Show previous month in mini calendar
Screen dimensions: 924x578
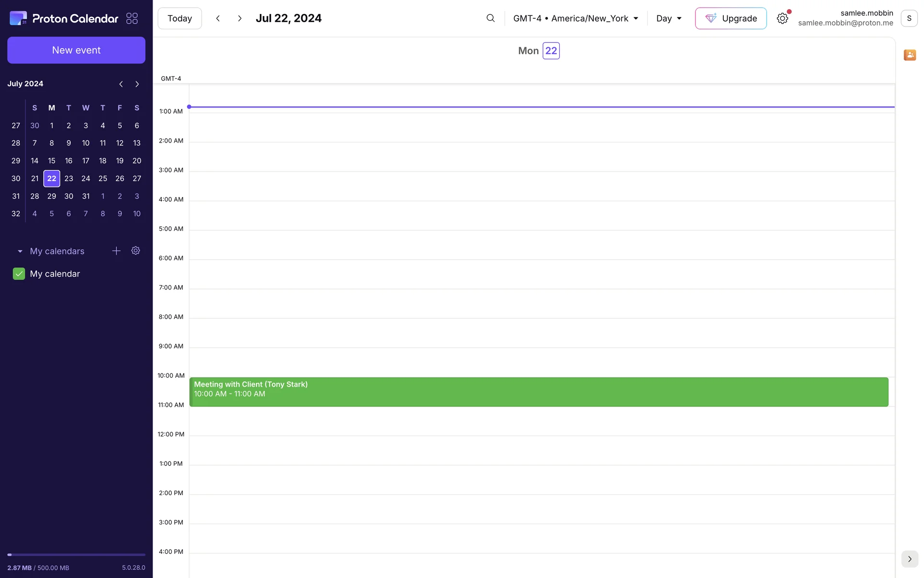(121, 84)
